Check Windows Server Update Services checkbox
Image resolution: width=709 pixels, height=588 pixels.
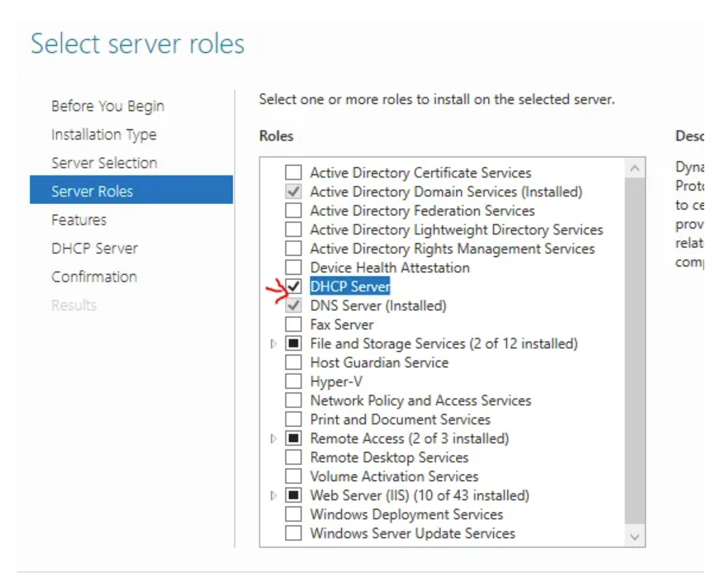coord(293,533)
